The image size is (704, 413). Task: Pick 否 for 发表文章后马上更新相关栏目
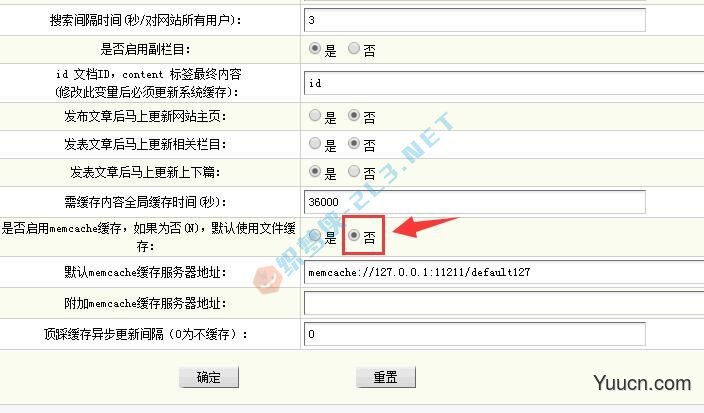(x=354, y=143)
